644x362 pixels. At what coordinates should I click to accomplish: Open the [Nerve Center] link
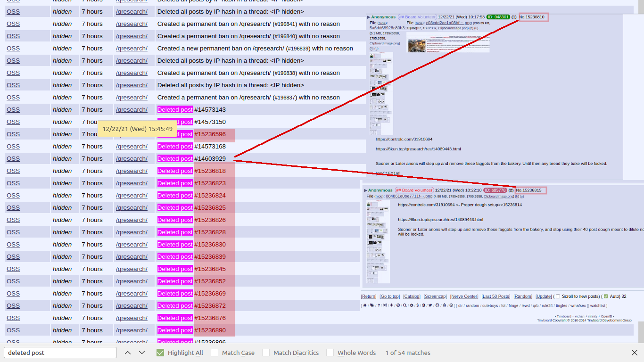464,296
